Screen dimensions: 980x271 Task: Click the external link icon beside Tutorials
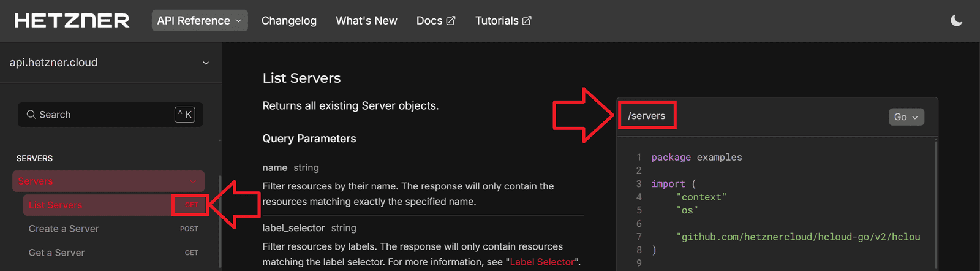point(527,21)
